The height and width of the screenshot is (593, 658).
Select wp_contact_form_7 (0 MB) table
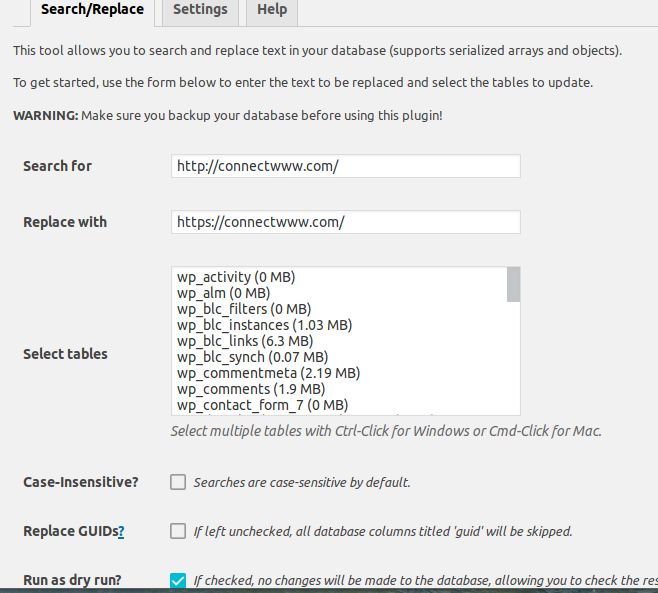tap(339, 405)
